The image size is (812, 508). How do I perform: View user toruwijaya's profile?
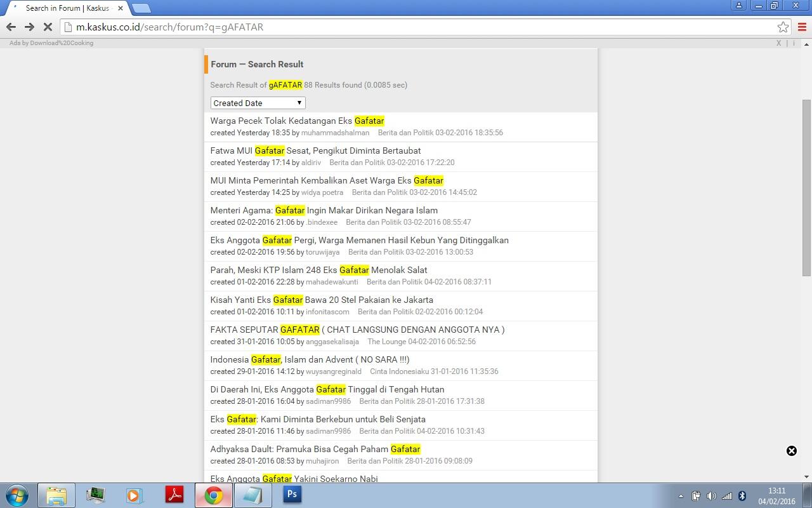point(323,252)
